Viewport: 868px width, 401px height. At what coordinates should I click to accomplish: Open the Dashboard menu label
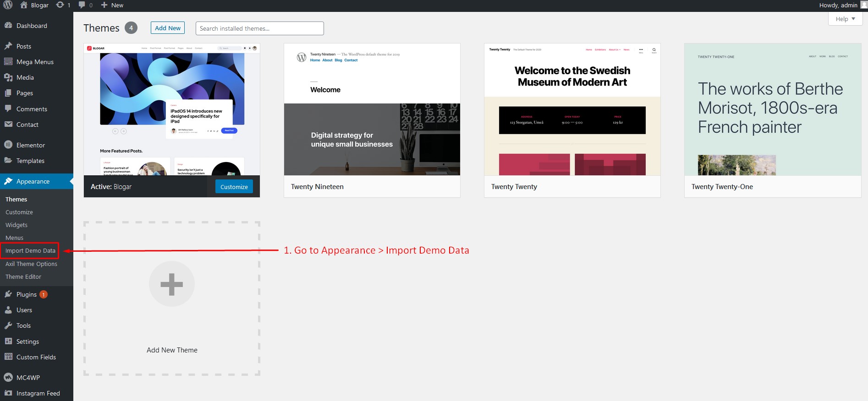point(32,26)
